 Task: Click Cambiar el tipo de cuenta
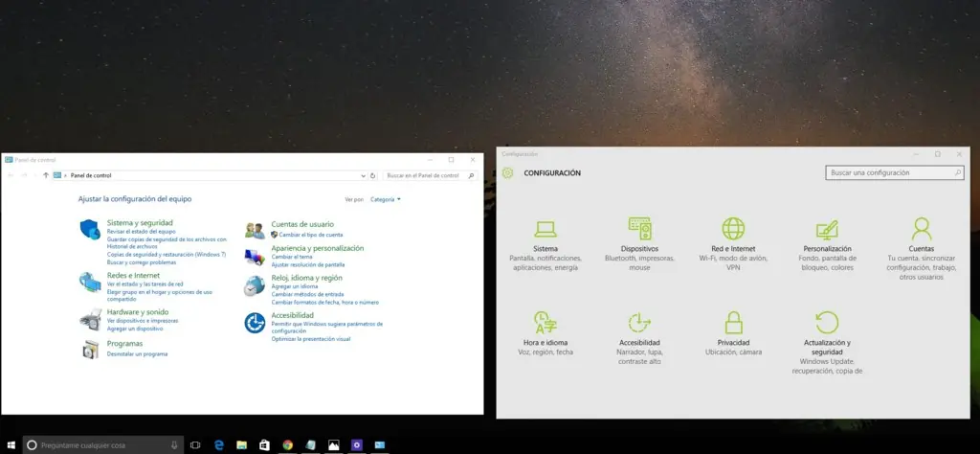311,235
